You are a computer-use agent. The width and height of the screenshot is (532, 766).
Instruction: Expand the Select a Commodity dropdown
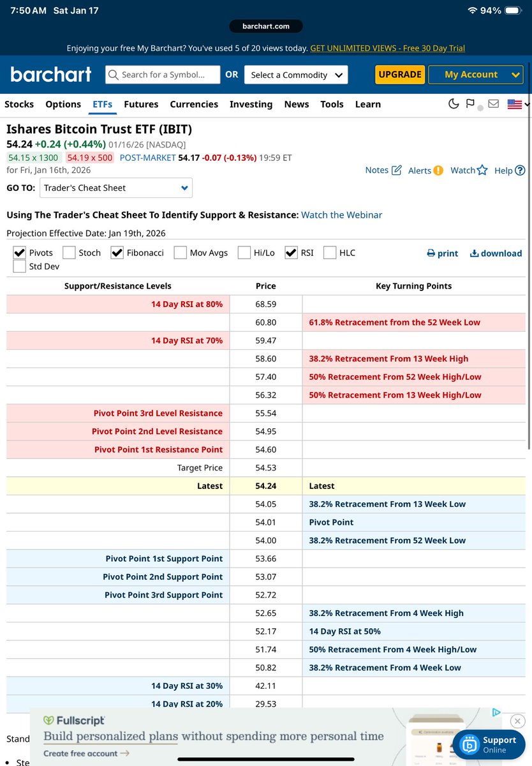click(296, 75)
